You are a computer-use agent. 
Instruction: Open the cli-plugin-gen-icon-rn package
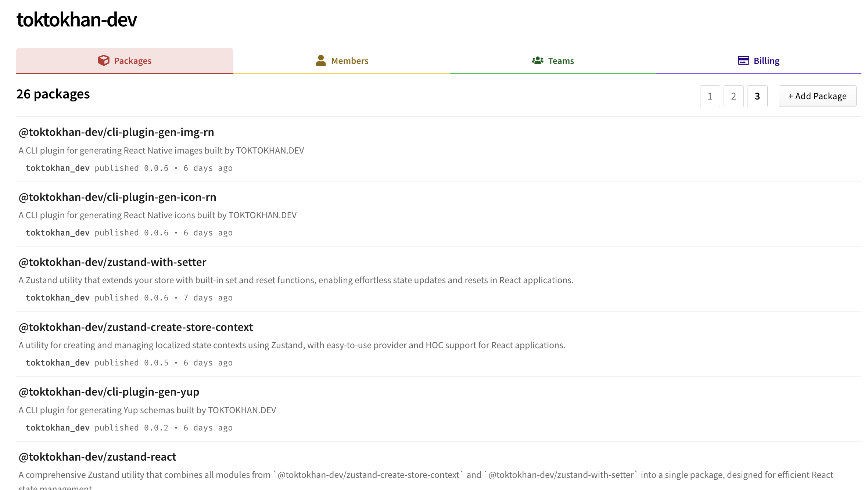click(x=117, y=197)
